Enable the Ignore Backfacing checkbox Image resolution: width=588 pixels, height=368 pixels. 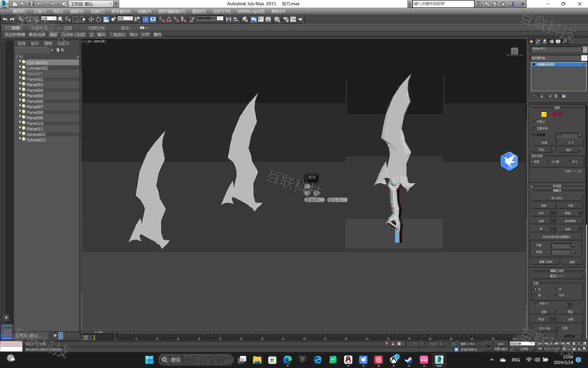point(534,129)
